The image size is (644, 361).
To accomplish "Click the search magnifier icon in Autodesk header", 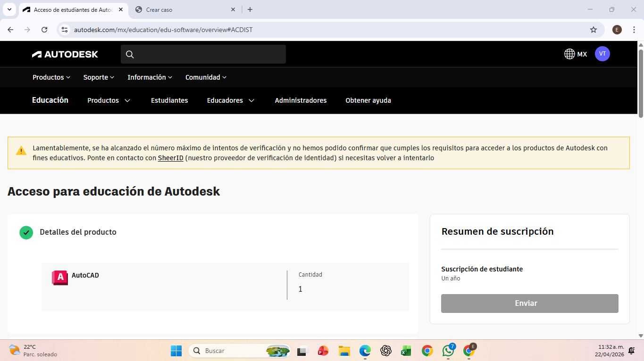I will 130,54.
